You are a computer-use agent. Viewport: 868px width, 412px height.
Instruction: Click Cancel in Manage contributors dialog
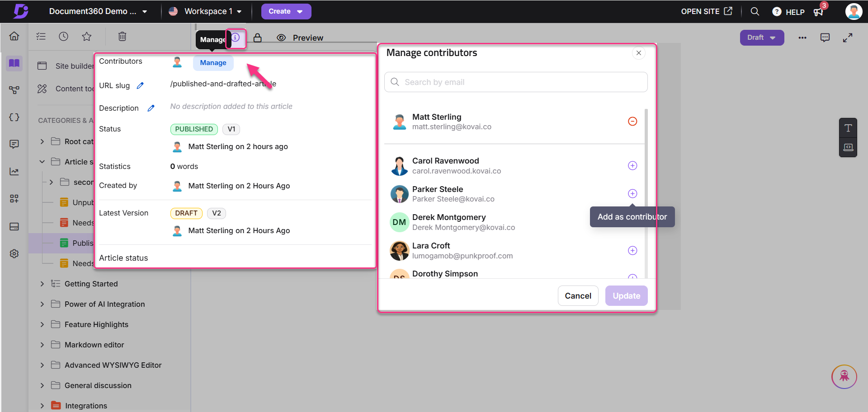[x=578, y=295]
